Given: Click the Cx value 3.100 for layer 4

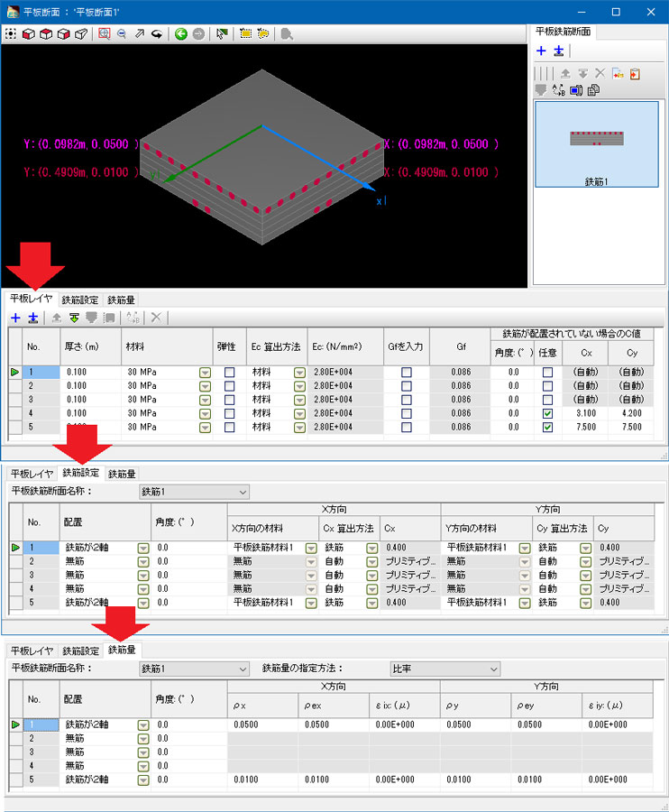Looking at the screenshot, I should (586, 413).
